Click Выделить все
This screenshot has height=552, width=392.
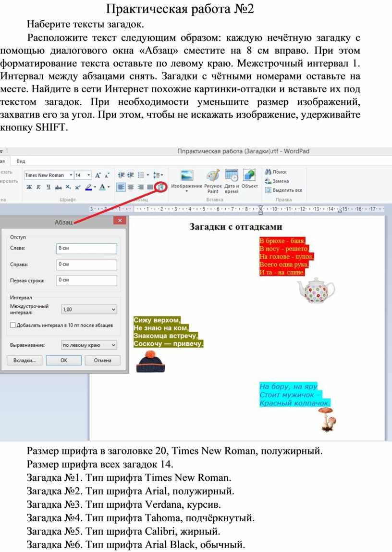(x=284, y=190)
